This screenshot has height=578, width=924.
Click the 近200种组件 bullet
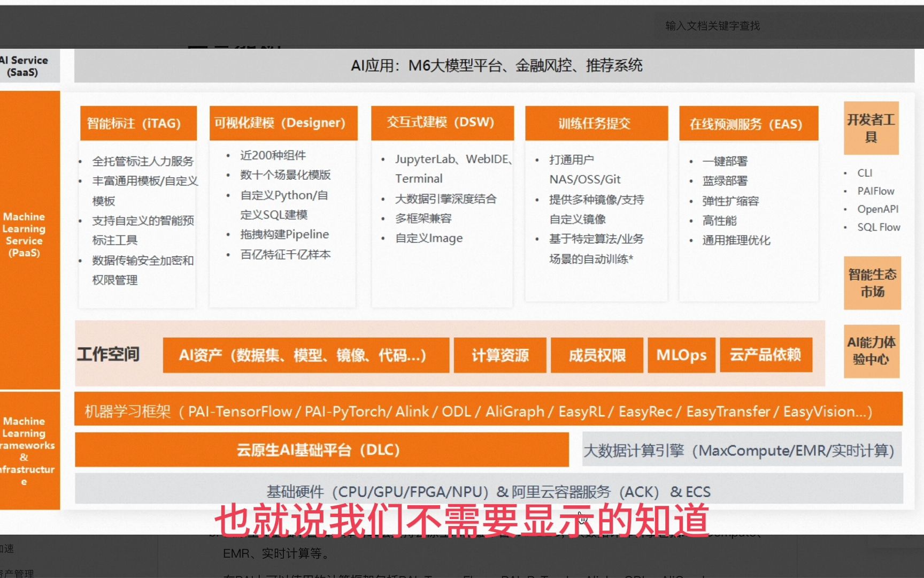[273, 155]
